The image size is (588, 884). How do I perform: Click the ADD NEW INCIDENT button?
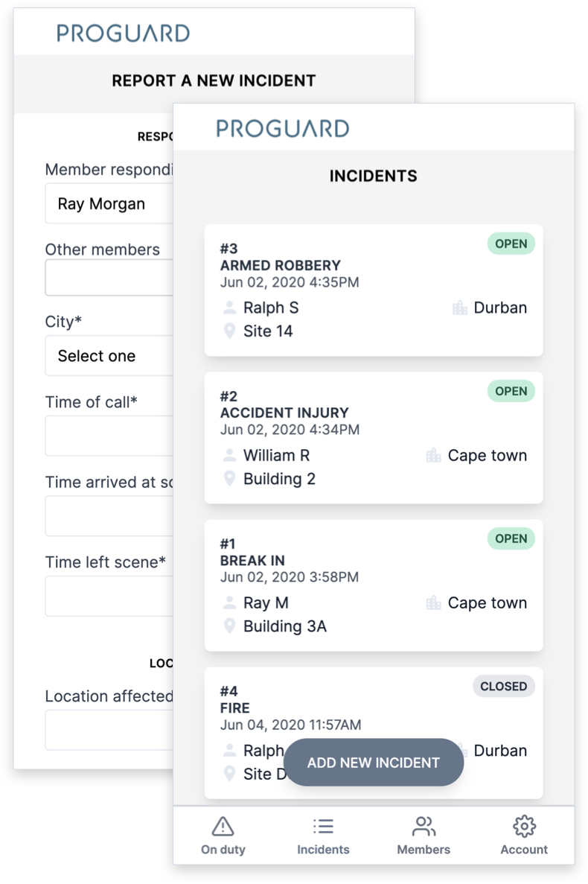coord(374,762)
